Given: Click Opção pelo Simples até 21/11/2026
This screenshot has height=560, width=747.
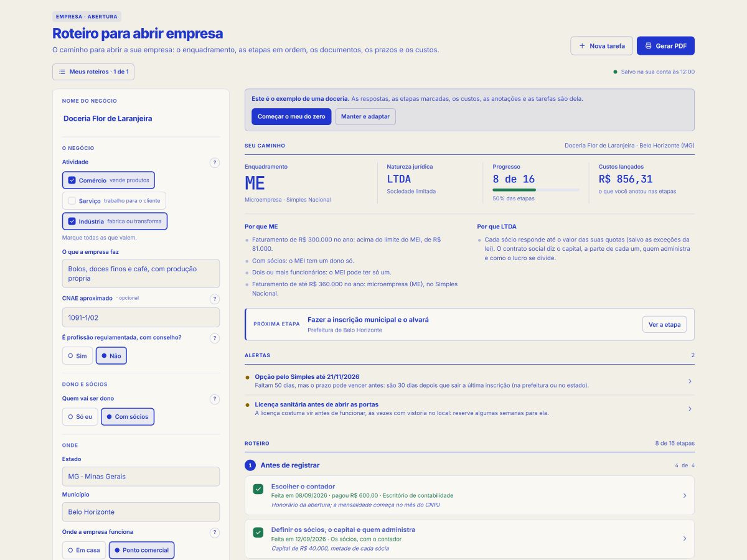Looking at the screenshot, I should (307, 377).
